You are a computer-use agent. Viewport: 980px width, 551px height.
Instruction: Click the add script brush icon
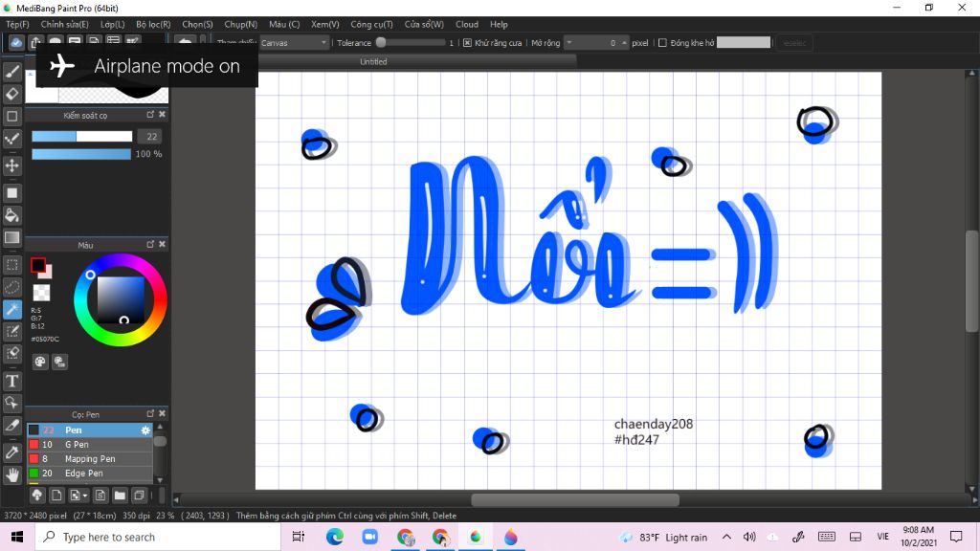[100, 496]
